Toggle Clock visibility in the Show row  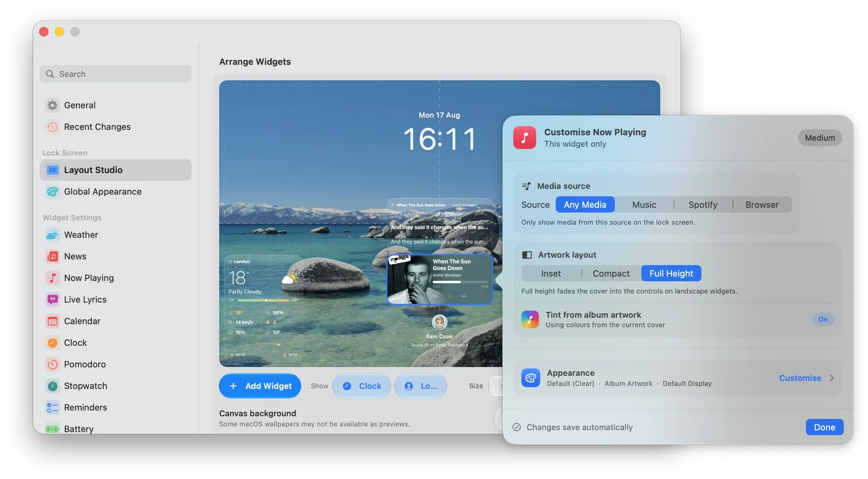coord(361,386)
